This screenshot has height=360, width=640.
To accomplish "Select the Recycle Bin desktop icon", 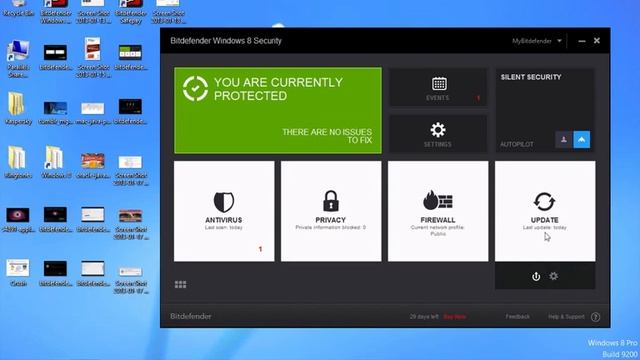I will pyautogui.click(x=18, y=8).
